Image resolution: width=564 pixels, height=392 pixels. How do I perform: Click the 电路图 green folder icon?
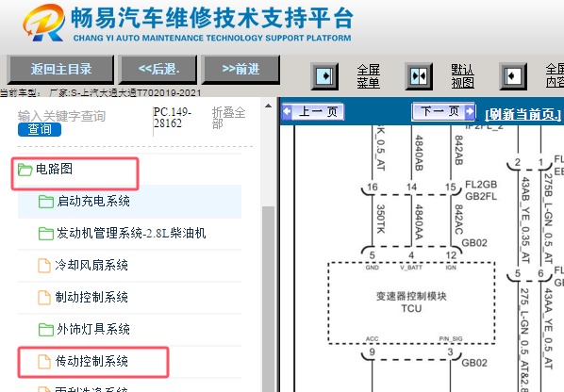(25, 170)
